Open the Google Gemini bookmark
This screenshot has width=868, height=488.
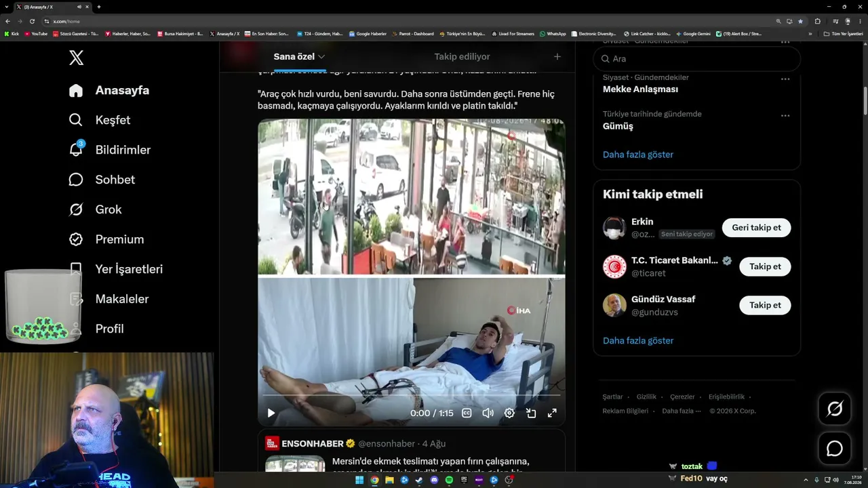click(x=693, y=34)
